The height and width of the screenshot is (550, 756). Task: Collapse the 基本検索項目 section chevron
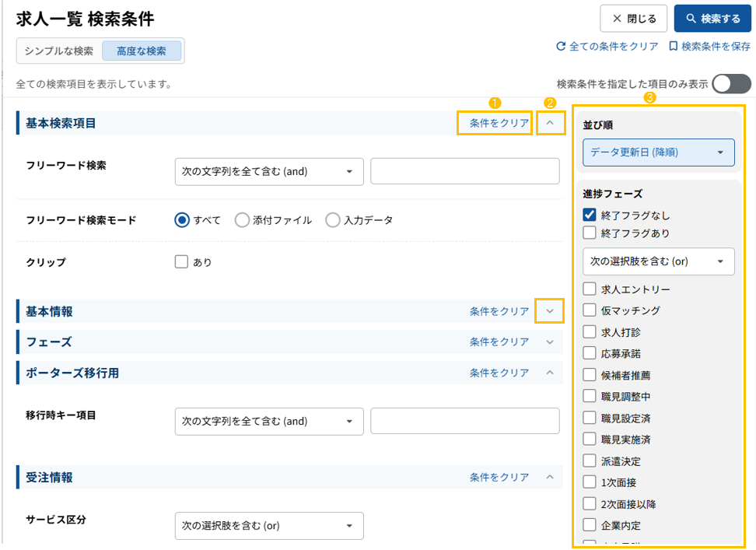point(550,123)
